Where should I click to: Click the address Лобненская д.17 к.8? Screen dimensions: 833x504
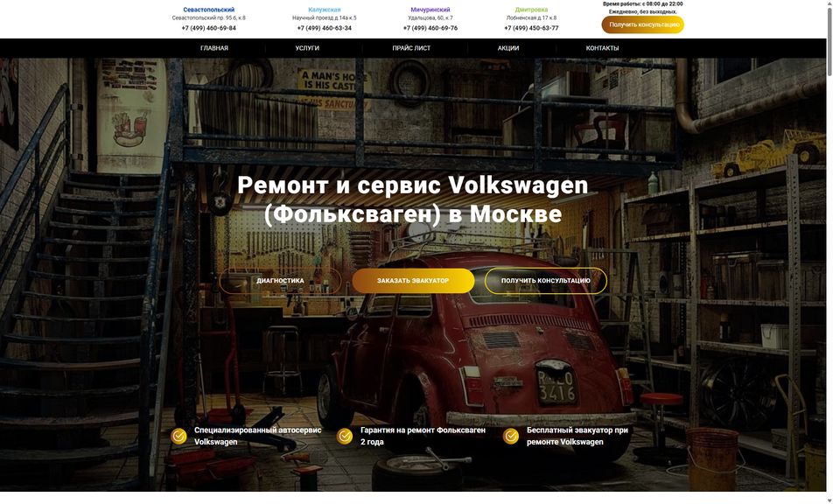(x=531, y=18)
